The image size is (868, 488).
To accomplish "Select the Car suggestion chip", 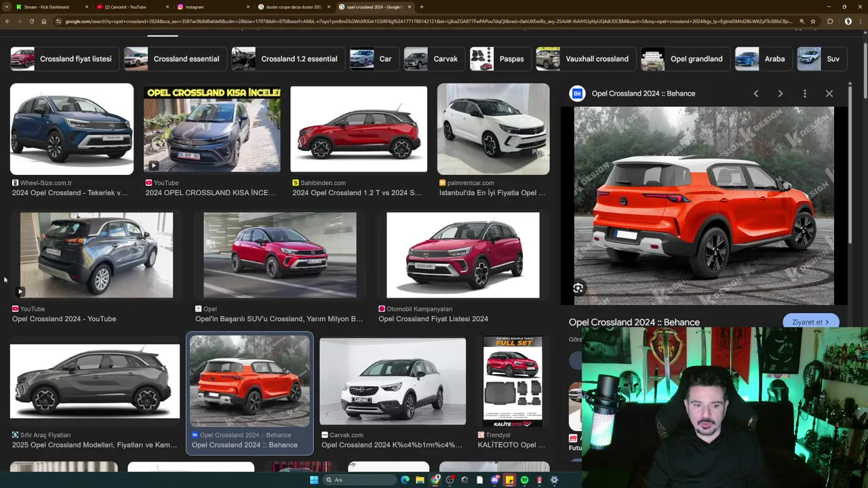I will 374,59.
